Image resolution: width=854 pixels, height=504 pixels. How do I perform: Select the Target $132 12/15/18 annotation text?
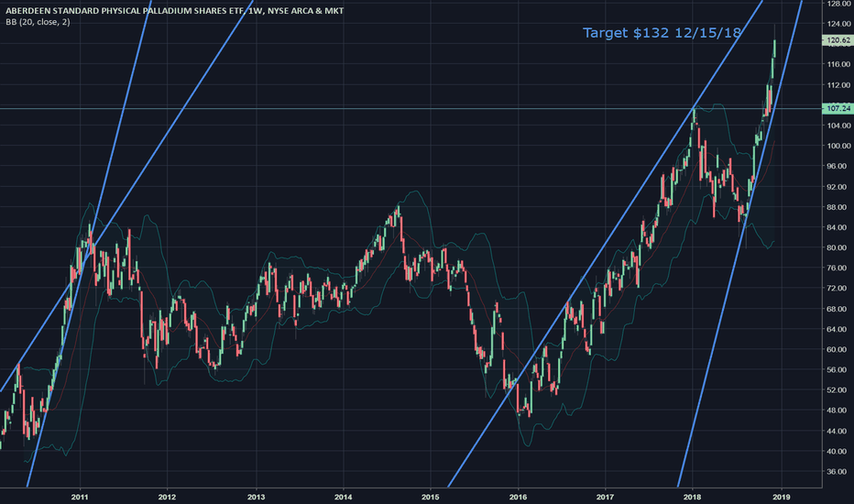point(662,33)
